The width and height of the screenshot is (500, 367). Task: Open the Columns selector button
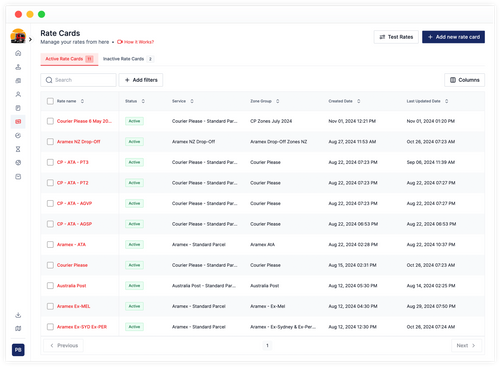coord(465,80)
